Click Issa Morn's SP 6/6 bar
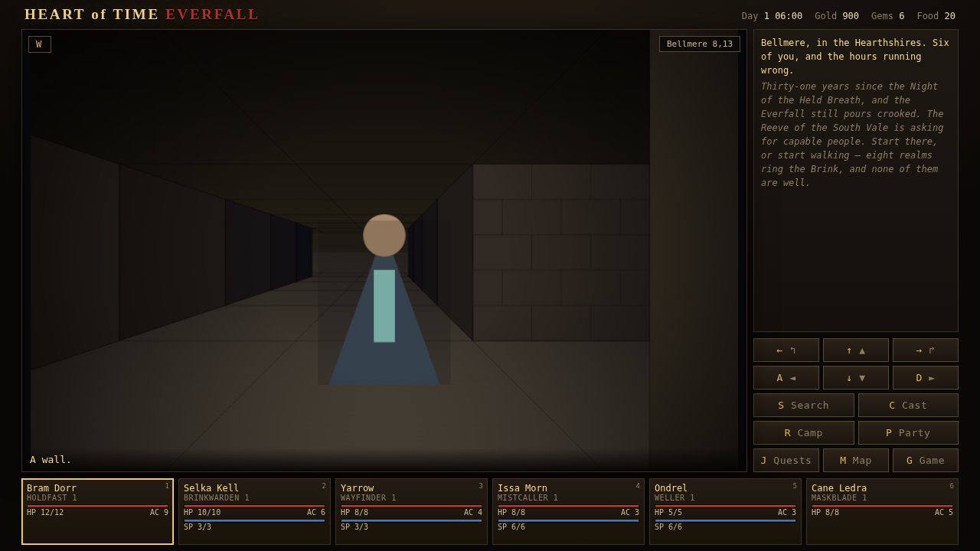 coord(569,520)
